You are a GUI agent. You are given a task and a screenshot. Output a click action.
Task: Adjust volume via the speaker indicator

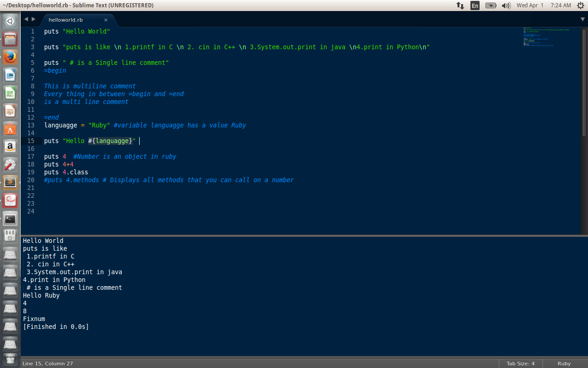point(506,5)
